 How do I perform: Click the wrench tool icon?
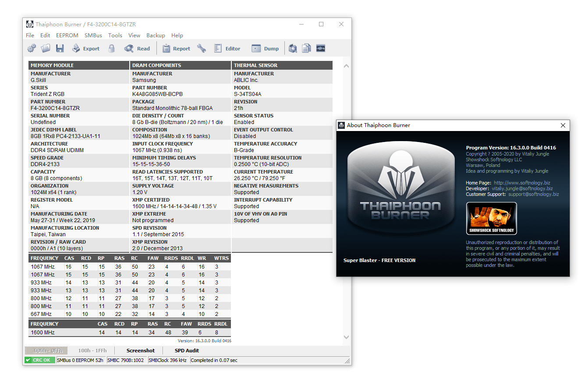pos(202,49)
